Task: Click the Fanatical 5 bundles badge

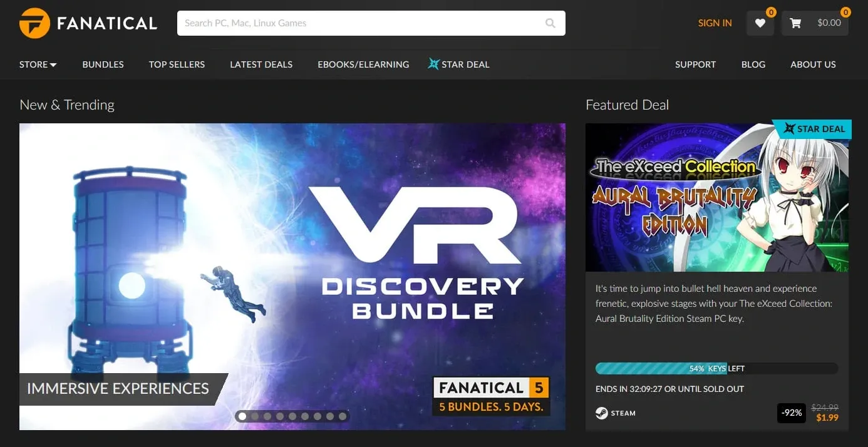Action: tap(491, 396)
